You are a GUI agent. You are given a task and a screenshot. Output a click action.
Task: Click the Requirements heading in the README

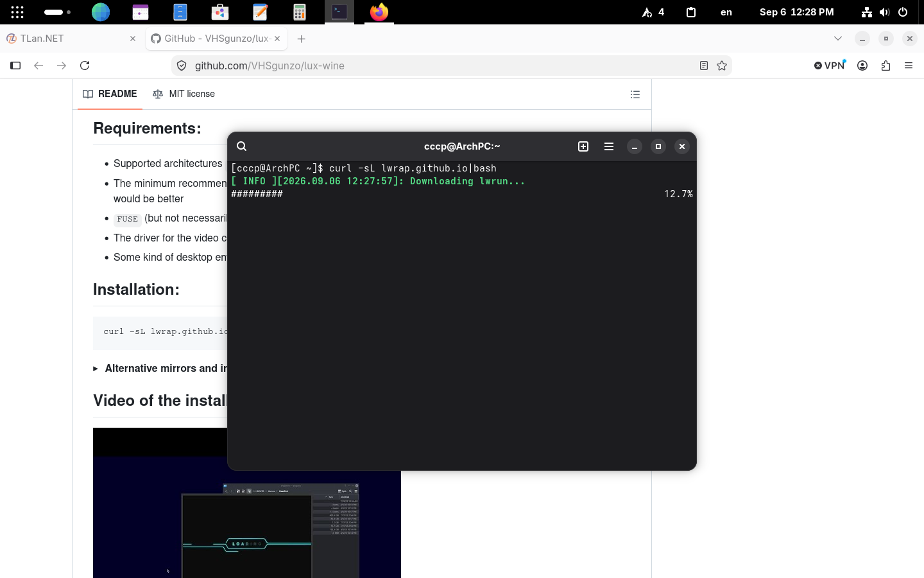[147, 128]
